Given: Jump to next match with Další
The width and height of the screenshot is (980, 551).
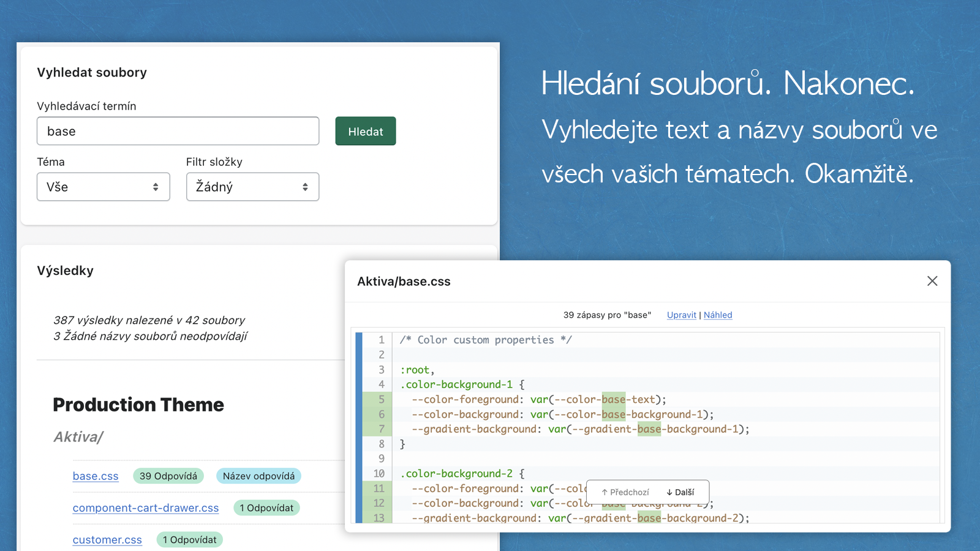Looking at the screenshot, I should (x=680, y=492).
